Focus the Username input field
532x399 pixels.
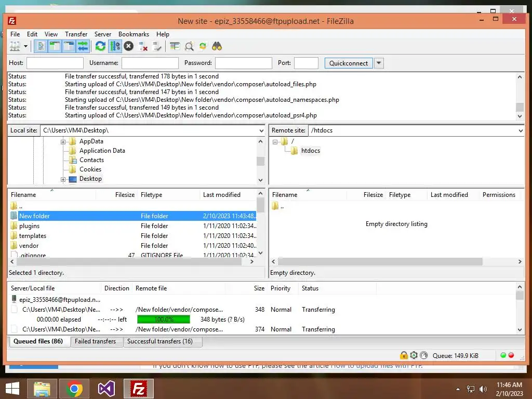click(x=150, y=63)
